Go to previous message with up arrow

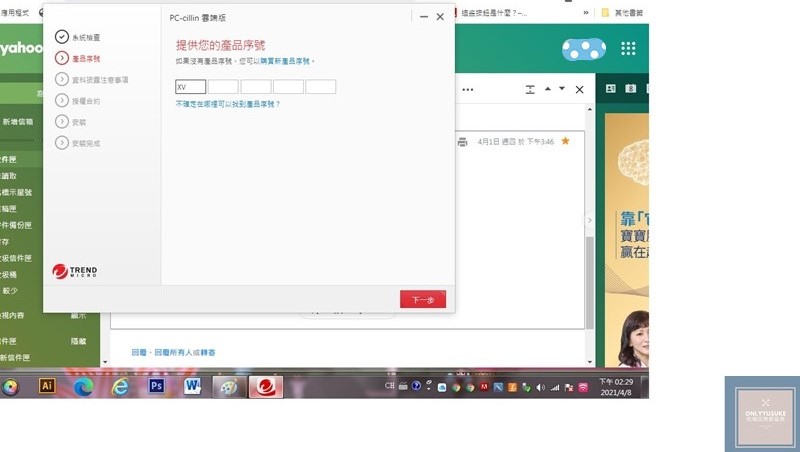click(547, 89)
